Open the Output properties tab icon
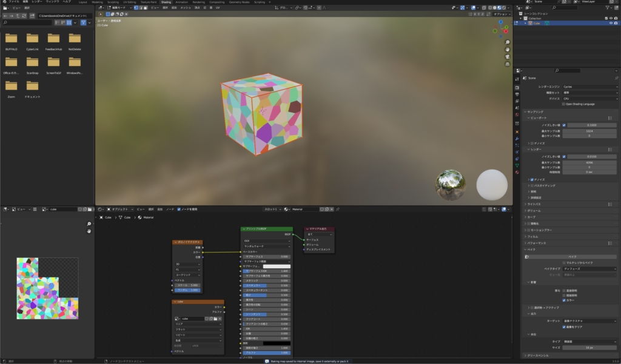This screenshot has height=364, width=621. (517, 94)
